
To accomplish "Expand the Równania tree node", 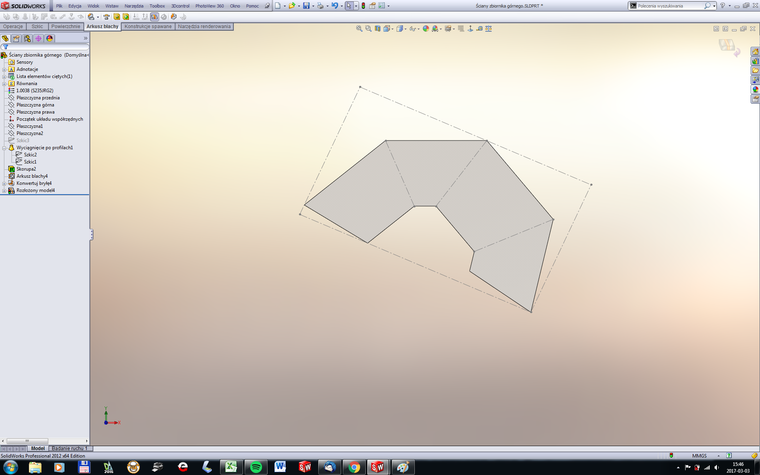I will tap(4, 83).
